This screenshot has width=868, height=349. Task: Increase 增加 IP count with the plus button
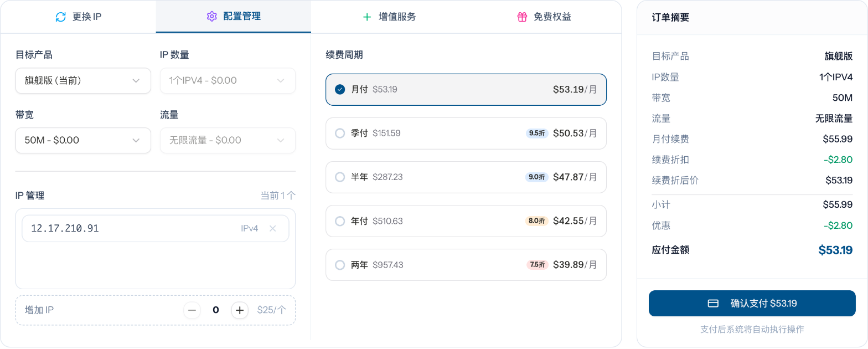coord(240,310)
